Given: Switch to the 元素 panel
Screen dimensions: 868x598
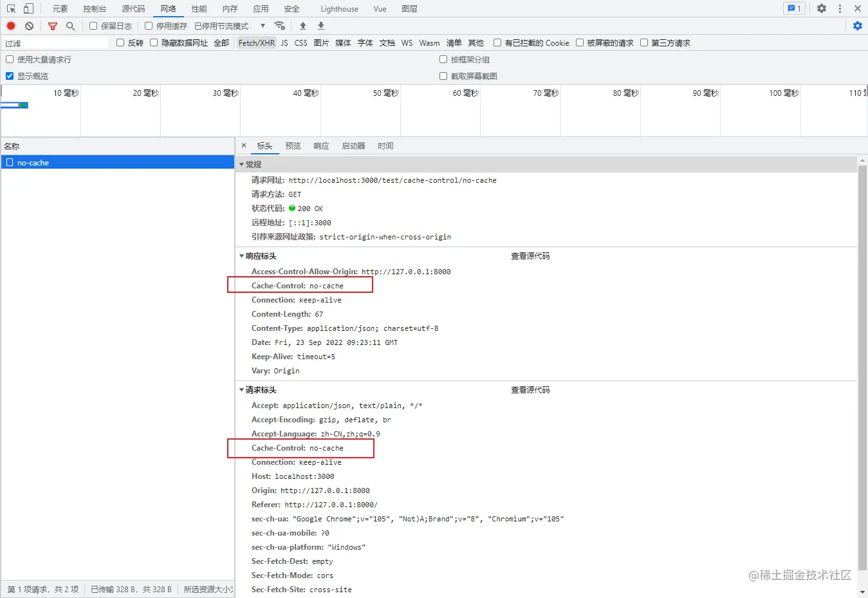Looking at the screenshot, I should coord(60,8).
